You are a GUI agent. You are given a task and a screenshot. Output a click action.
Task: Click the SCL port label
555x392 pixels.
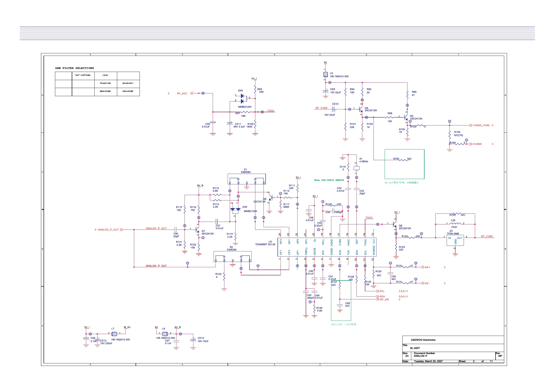tap(382, 291)
